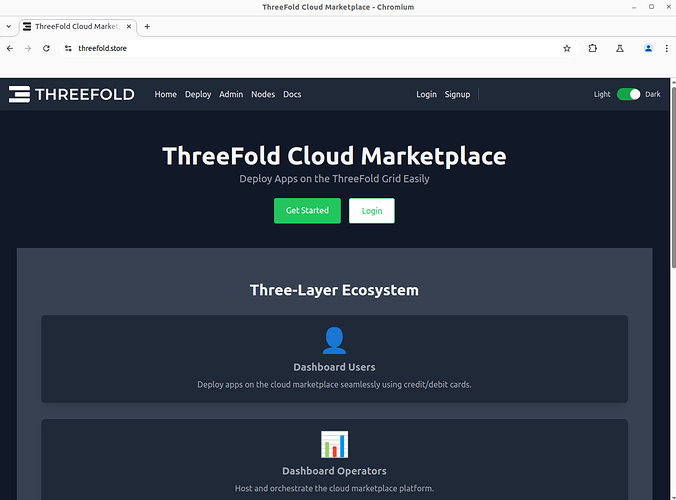
Task: Click the forward navigation arrow
Action: pyautogui.click(x=28, y=48)
